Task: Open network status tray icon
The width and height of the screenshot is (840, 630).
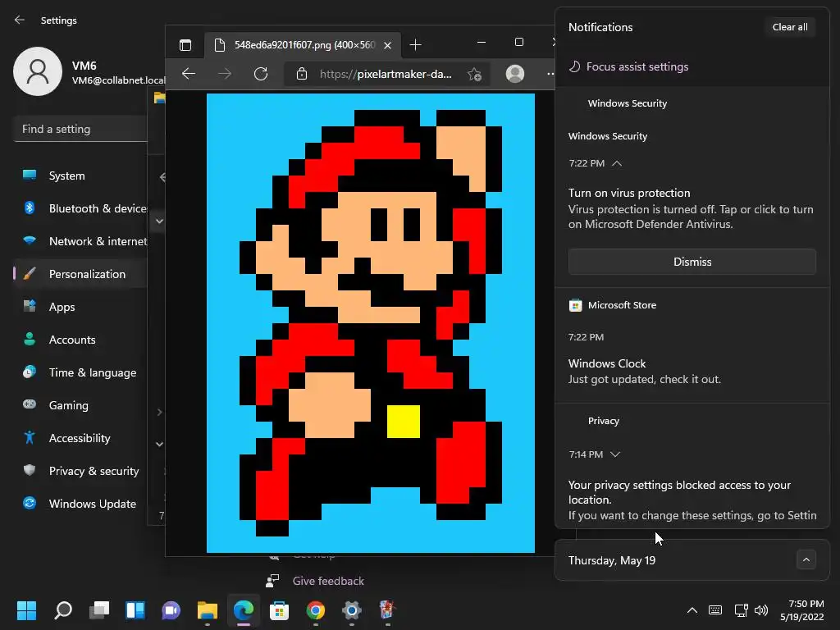Action: pyautogui.click(x=741, y=609)
